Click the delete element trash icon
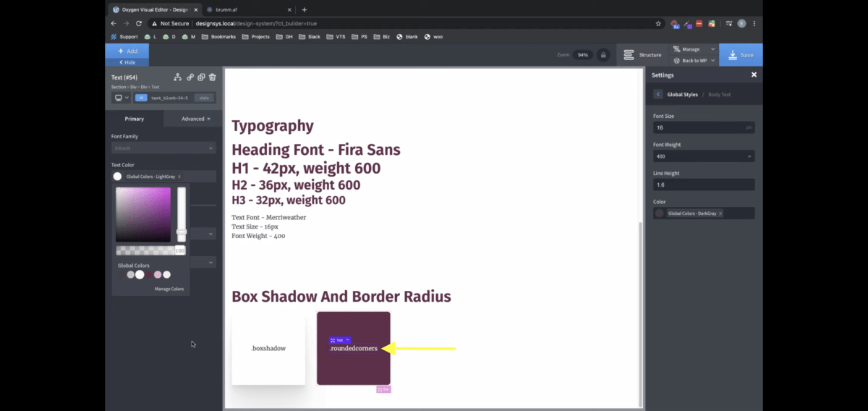Screen dimensions: 868x411 tap(212, 77)
